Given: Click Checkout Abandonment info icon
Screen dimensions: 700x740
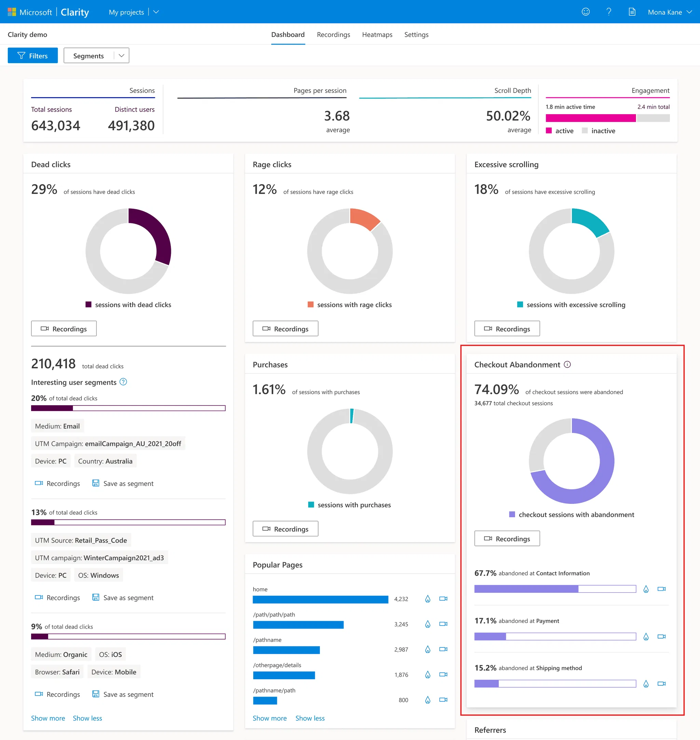Looking at the screenshot, I should coord(567,365).
